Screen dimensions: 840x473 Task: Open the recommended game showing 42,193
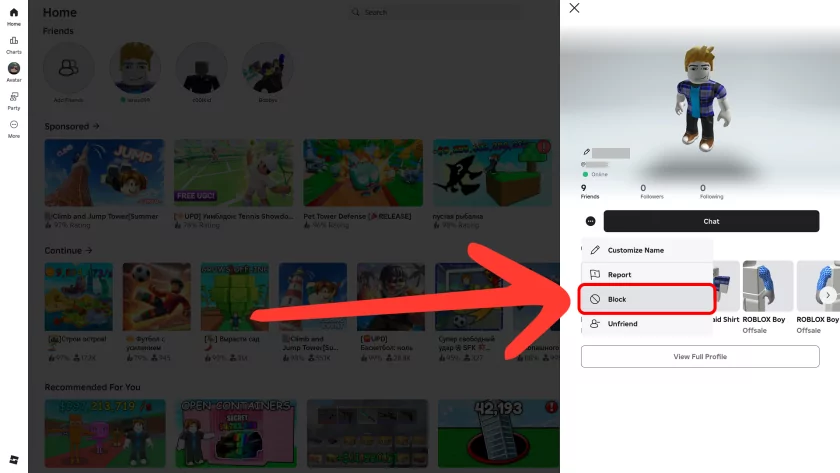pos(499,433)
